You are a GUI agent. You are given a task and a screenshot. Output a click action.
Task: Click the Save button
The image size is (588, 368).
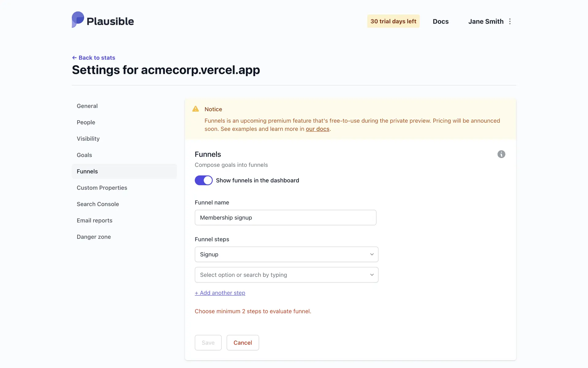click(208, 343)
